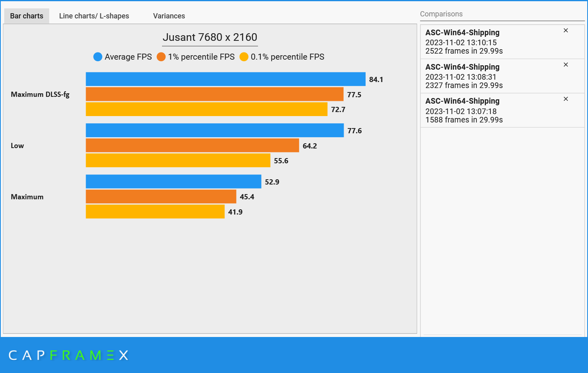The image size is (588, 373).
Task: Toggle the orange 1% percentile FPS legend circle
Action: tap(161, 57)
